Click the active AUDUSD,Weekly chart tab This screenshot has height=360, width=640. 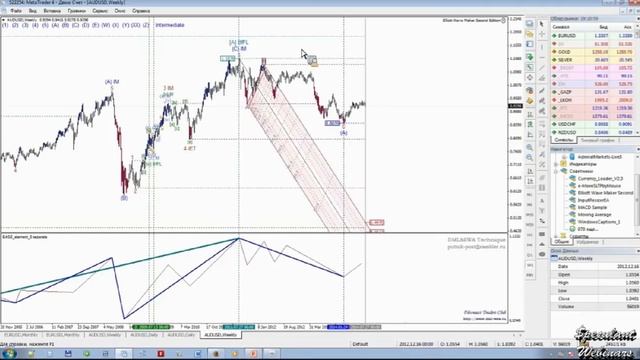220,335
